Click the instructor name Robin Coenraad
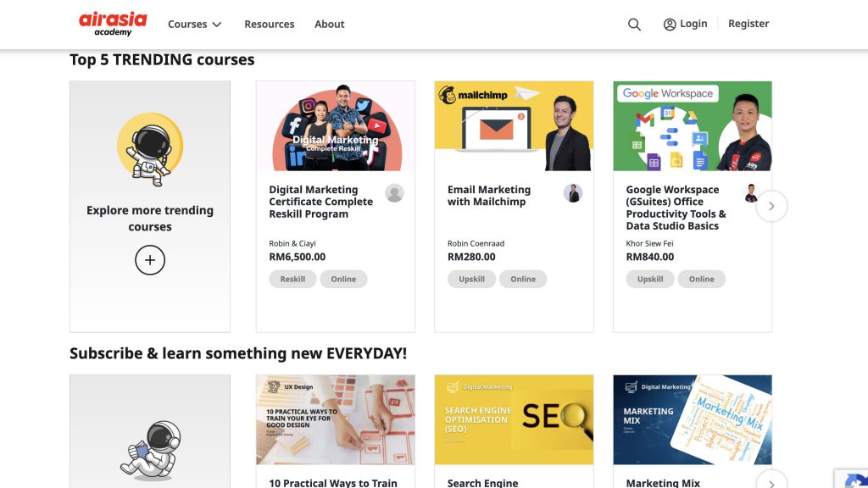The height and width of the screenshot is (488, 868). 476,243
